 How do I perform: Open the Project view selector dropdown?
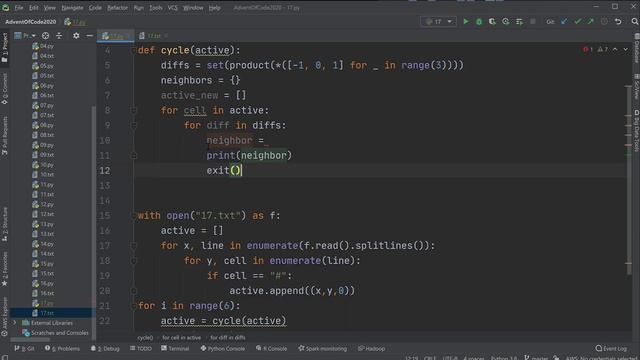coord(25,36)
